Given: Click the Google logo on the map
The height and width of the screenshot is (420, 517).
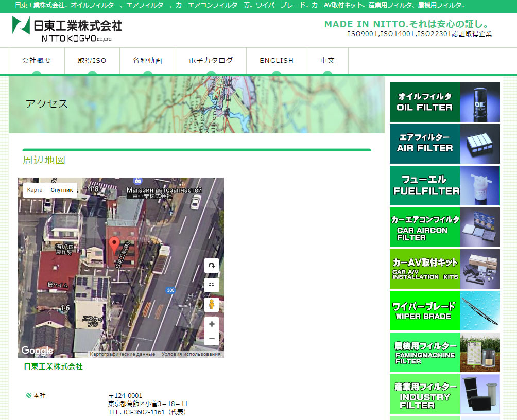Looking at the screenshot, I should click(x=37, y=351).
